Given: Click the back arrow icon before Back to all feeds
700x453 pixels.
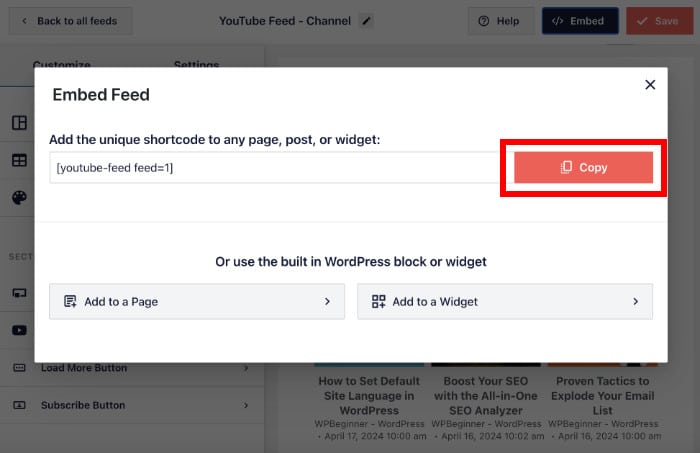Looking at the screenshot, I should 25,21.
